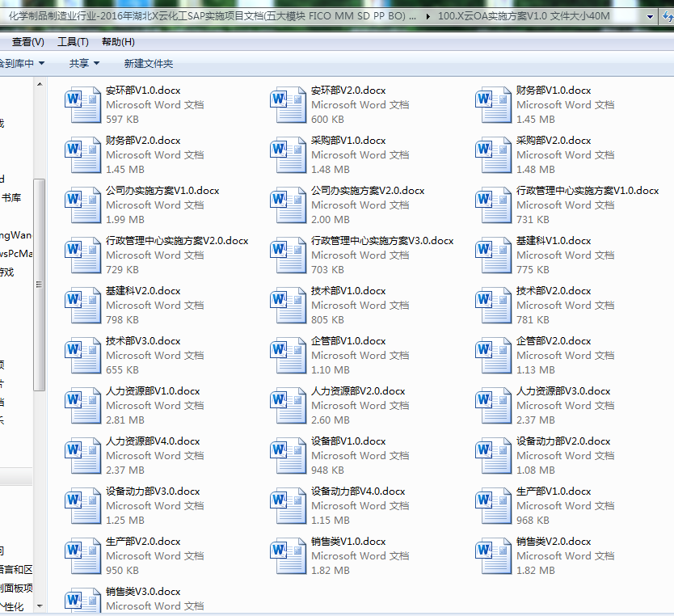This screenshot has height=616, width=674.
Task: Open the 安环部V1.0.docx Word file icon
Action: 84,105
